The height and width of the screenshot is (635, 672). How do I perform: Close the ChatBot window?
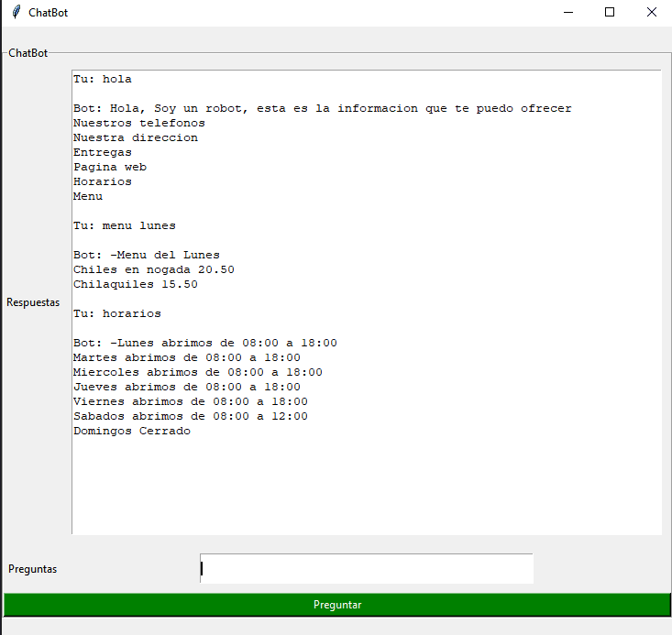click(651, 13)
